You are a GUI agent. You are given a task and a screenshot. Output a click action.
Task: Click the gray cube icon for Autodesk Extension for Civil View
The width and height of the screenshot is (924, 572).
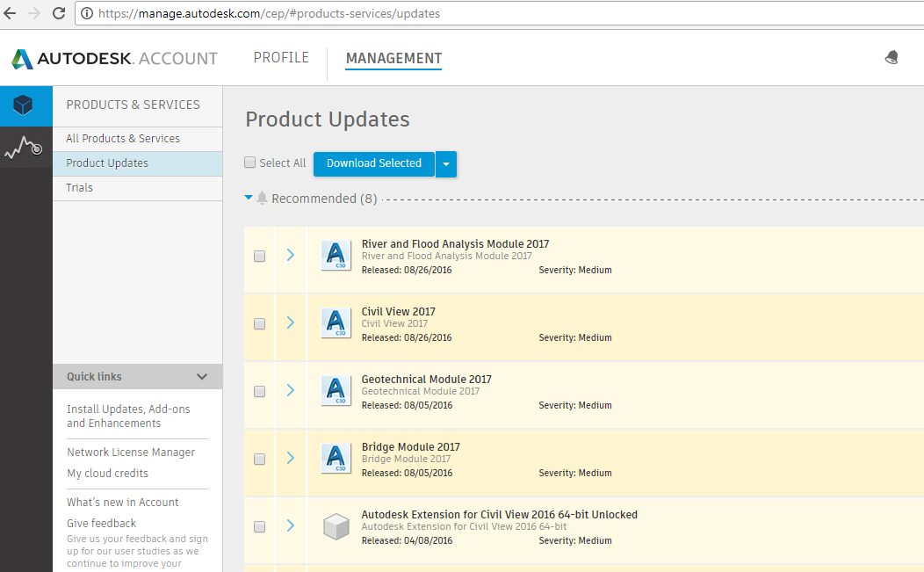tap(336, 526)
